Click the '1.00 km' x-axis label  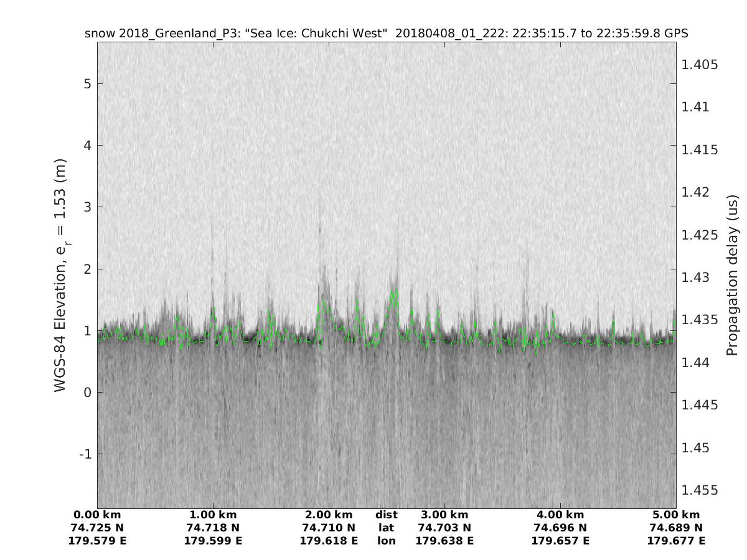pos(213,515)
